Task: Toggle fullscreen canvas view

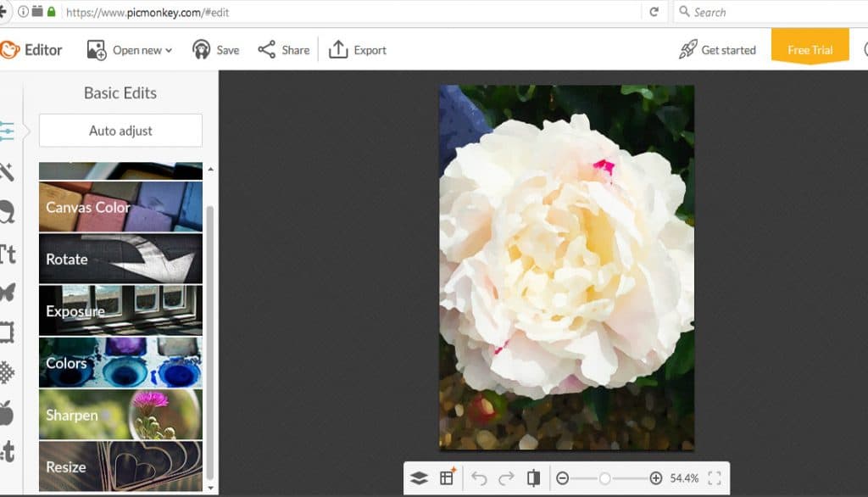Action: [715, 478]
